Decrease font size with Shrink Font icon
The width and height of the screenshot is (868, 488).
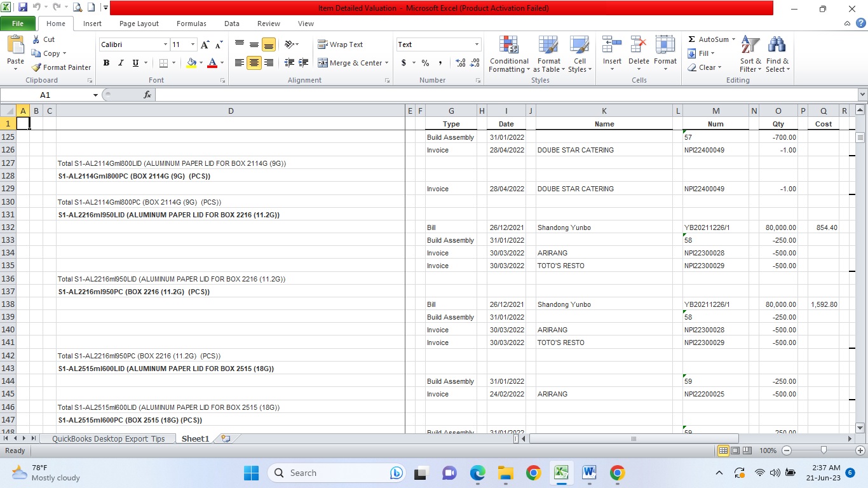[219, 44]
